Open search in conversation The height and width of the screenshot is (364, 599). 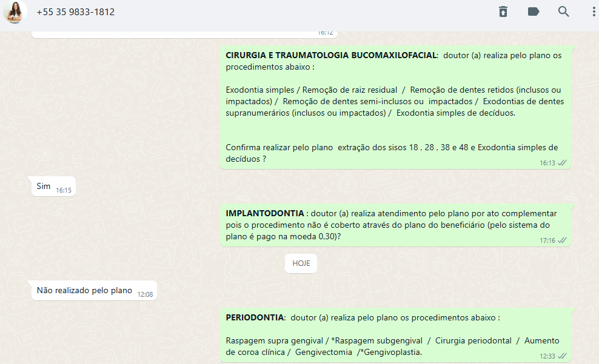click(564, 12)
